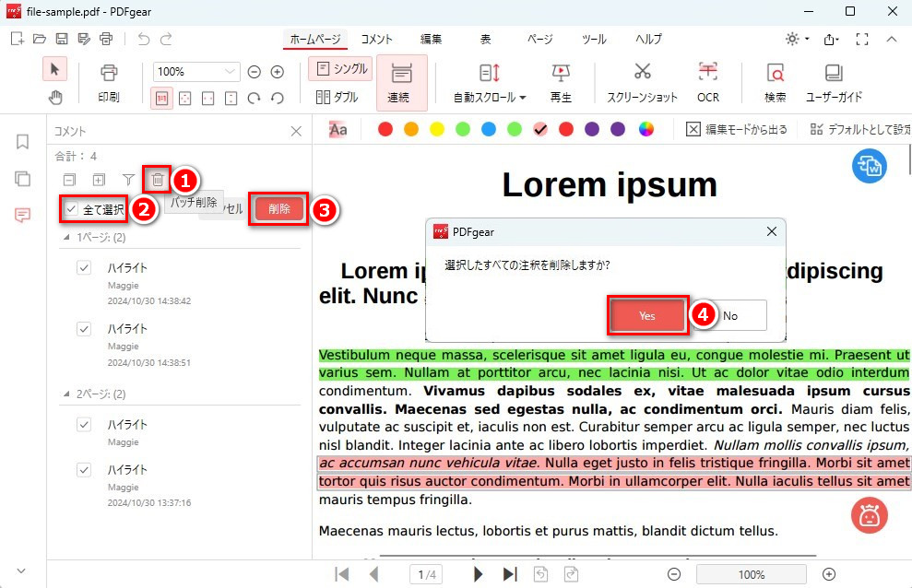The image size is (912, 588).
Task: Open the OCR tool
Action: pos(707,81)
